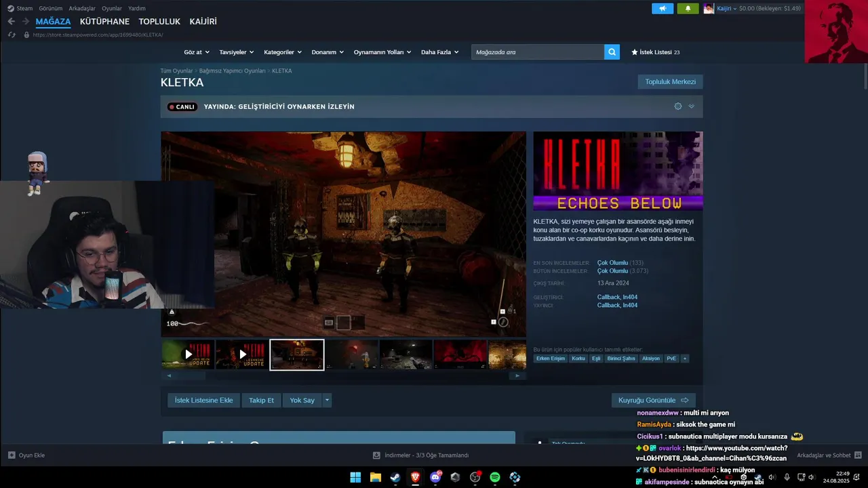The height and width of the screenshot is (488, 868).
Task: Click the Yok Say button
Action: (x=302, y=401)
